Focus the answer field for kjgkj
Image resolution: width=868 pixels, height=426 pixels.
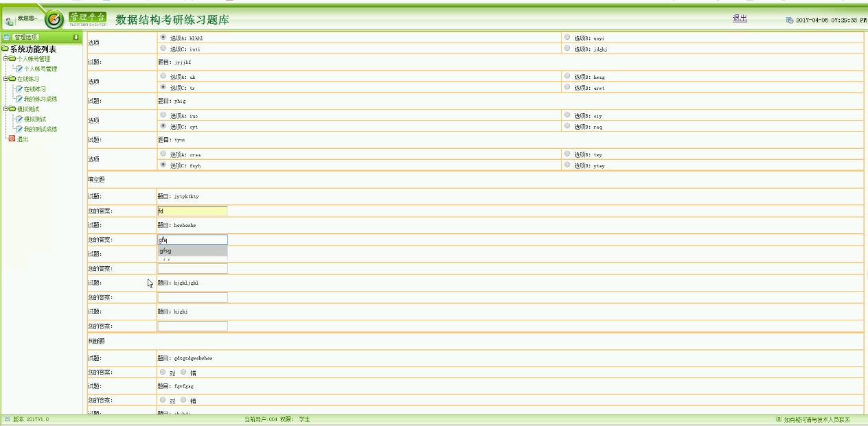click(x=192, y=326)
